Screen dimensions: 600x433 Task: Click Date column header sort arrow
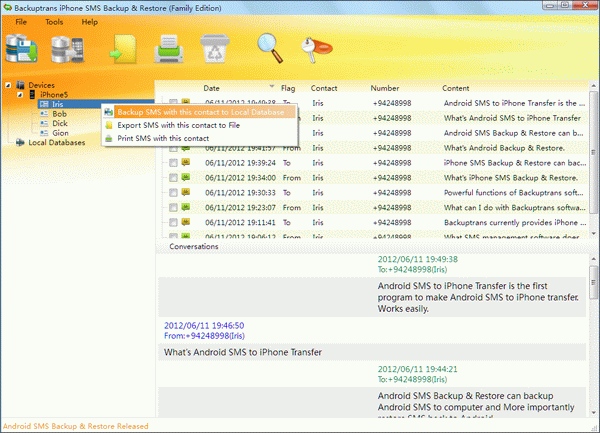pos(272,88)
